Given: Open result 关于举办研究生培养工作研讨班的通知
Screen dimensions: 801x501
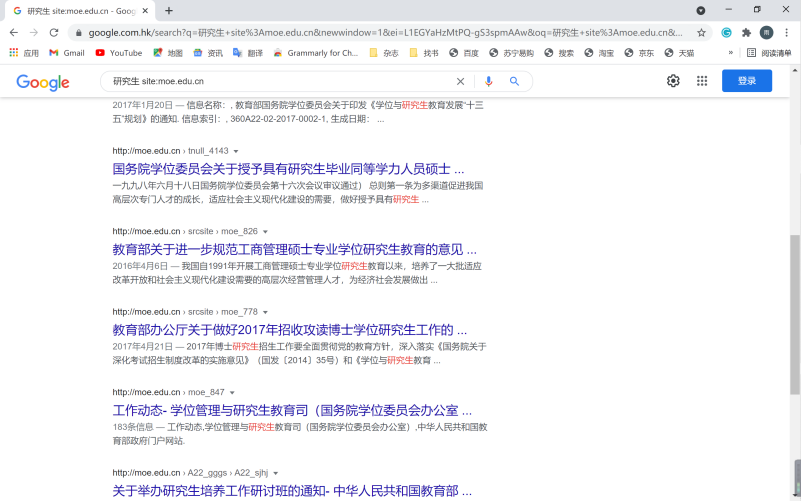Looking at the screenshot, I should click(292, 491).
